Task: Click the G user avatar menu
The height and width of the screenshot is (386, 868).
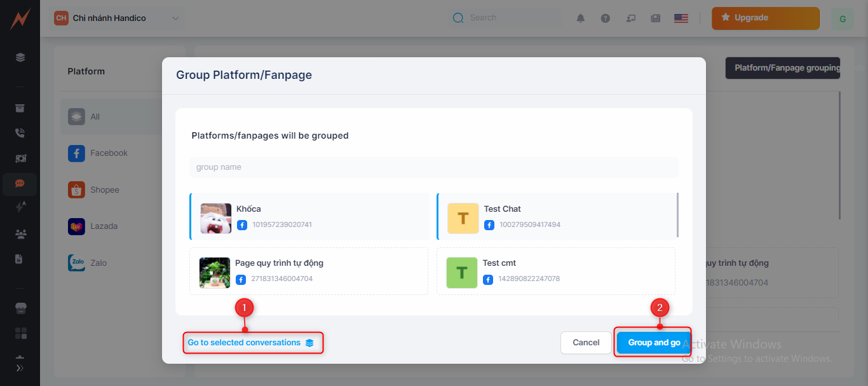Action: point(842,19)
